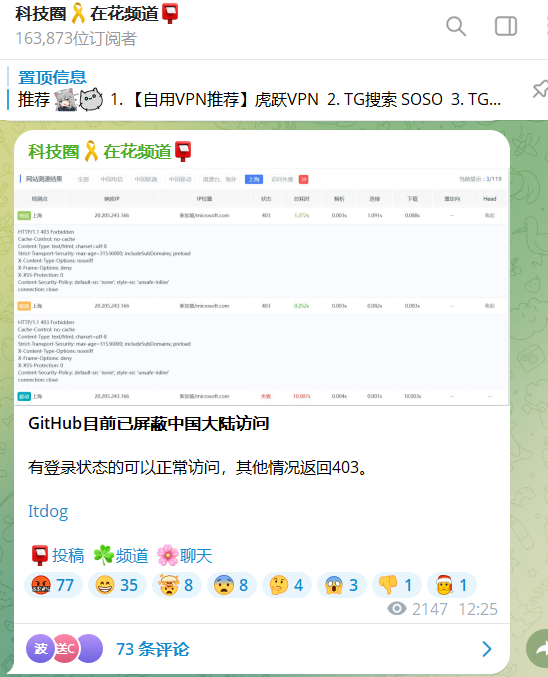React with the grinning face (35)
The height and width of the screenshot is (677, 548).
[117, 585]
